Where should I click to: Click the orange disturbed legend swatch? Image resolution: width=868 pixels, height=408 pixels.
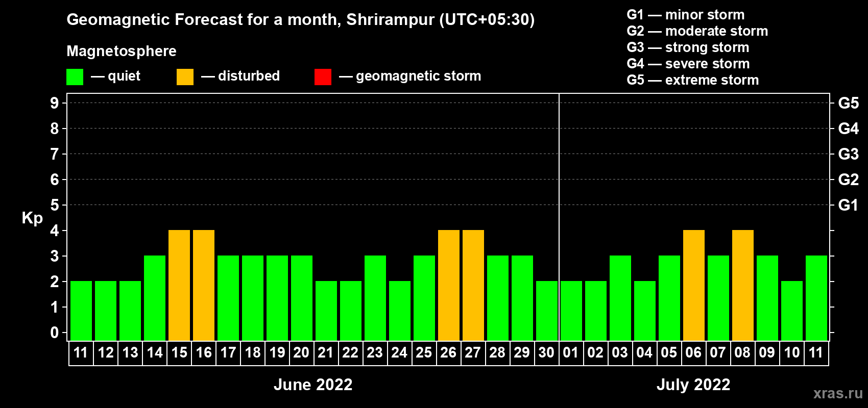185,77
